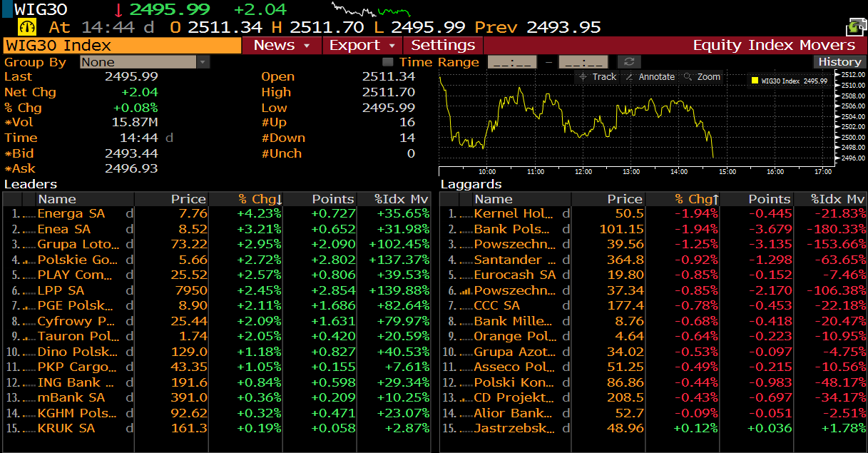Select Kernel Hol row in Laggards
This screenshot has height=453, width=868.
[x=653, y=214]
